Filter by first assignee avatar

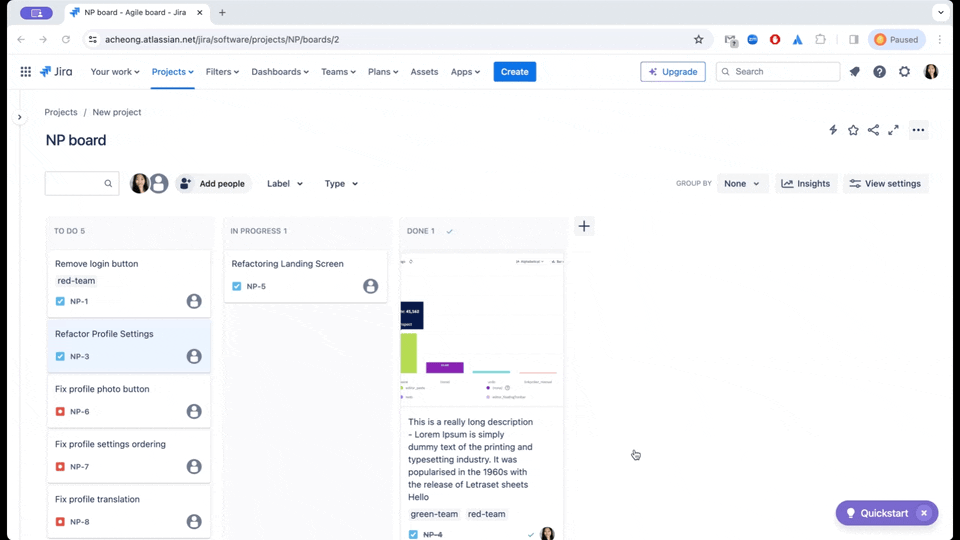pos(139,183)
